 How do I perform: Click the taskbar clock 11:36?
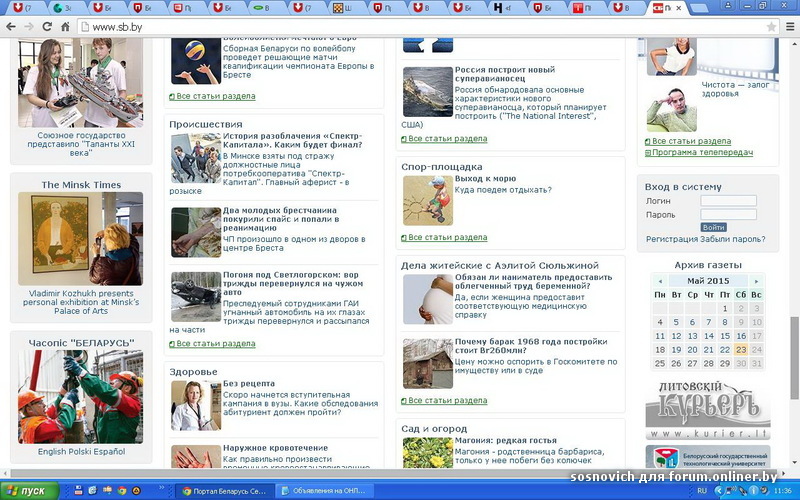click(783, 491)
